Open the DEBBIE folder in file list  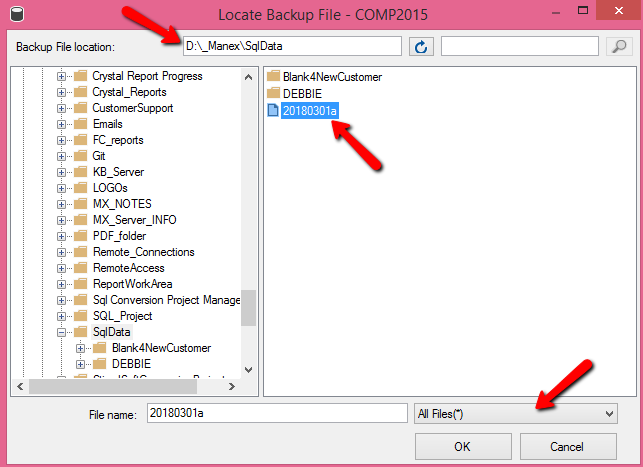pos(302,93)
